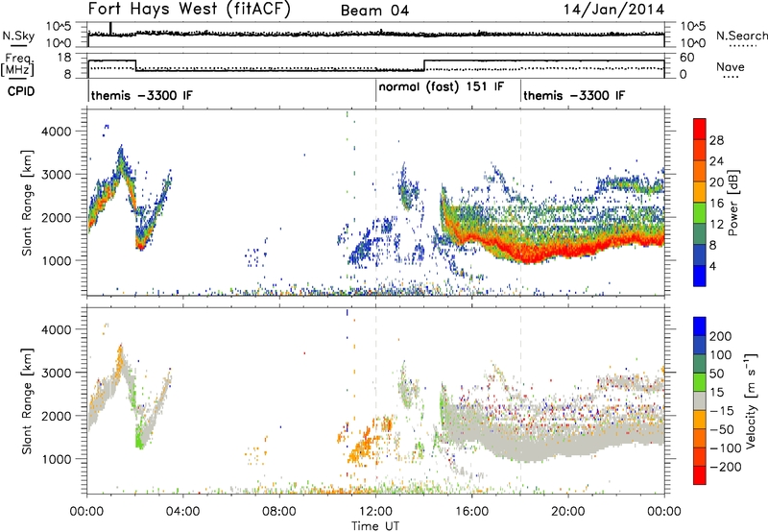Pick the yellow-orange 16–20 dB power swatch
The image size is (768, 532).
coord(700,191)
